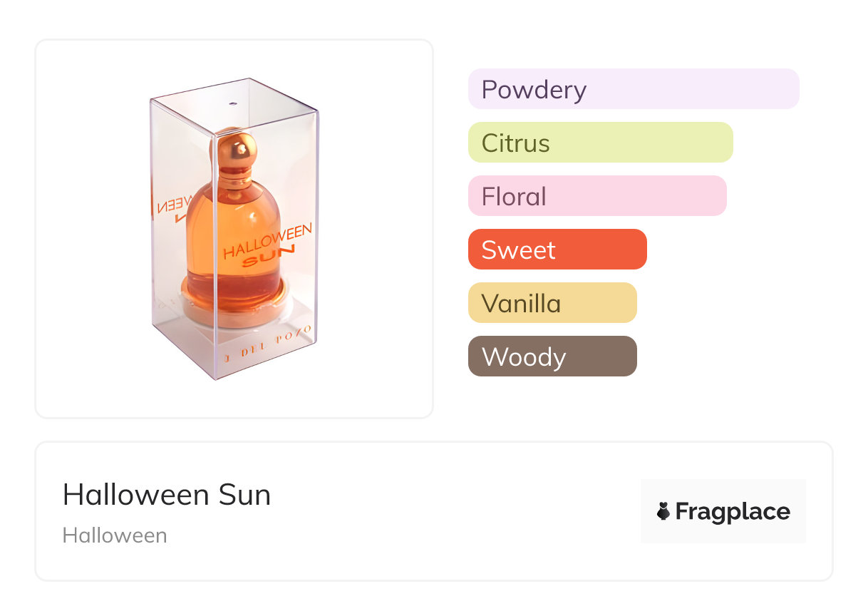Pick the orange Sweet accord bar

tap(557, 250)
